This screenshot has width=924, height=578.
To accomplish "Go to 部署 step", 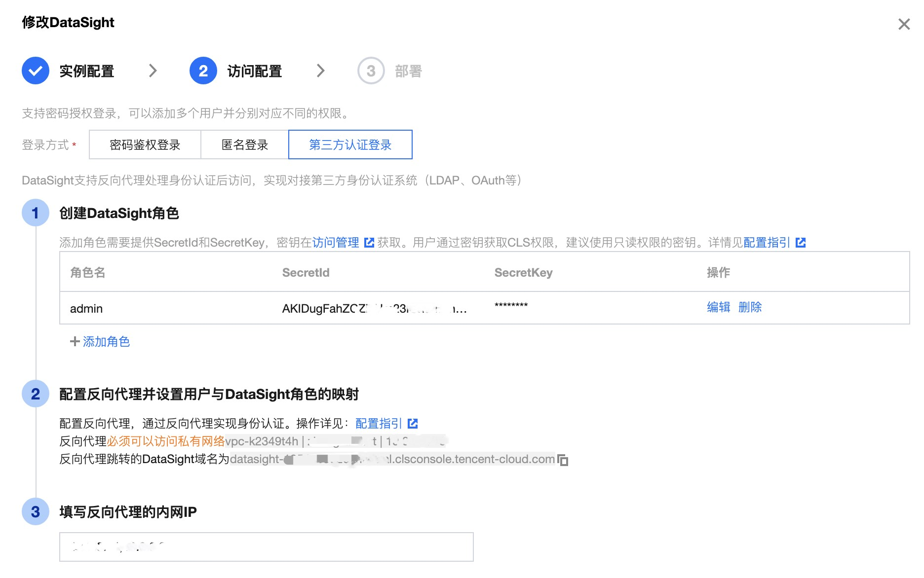I will (409, 71).
